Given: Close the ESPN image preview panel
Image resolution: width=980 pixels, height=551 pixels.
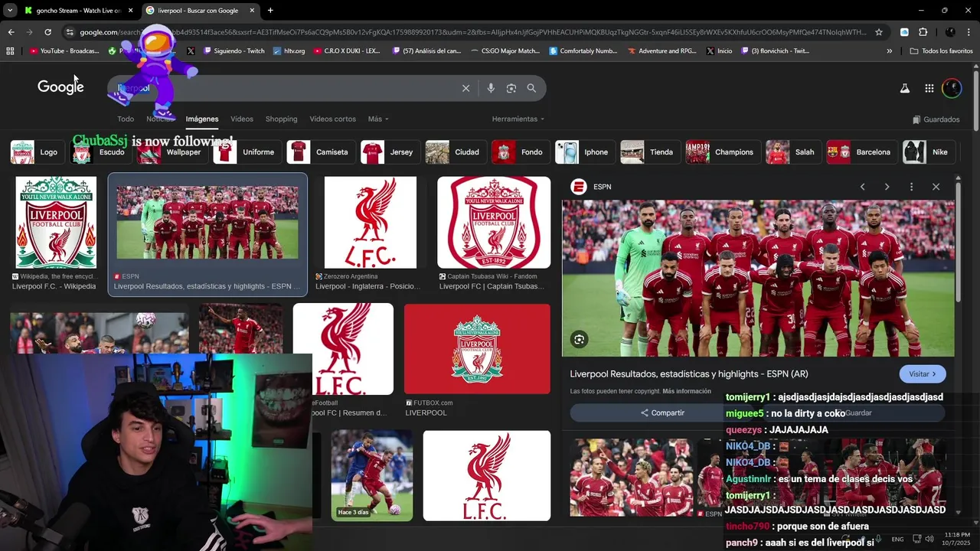Looking at the screenshot, I should [936, 187].
